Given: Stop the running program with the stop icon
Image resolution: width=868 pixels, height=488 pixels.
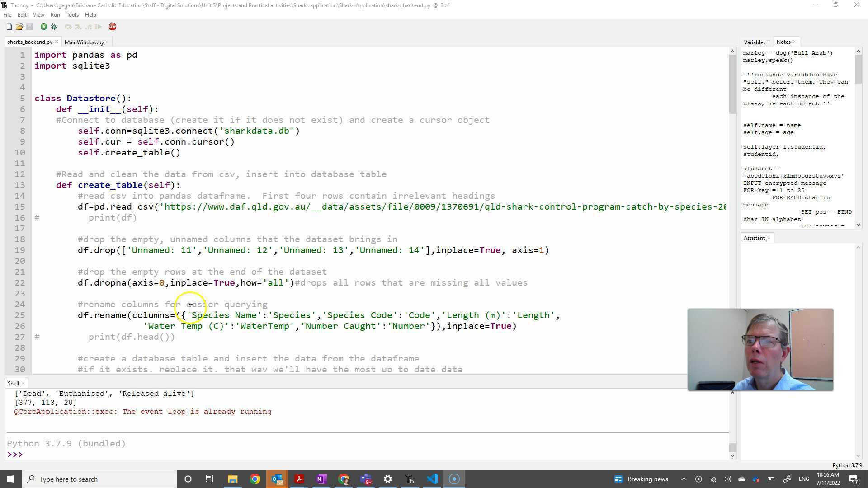Looking at the screenshot, I should (113, 27).
